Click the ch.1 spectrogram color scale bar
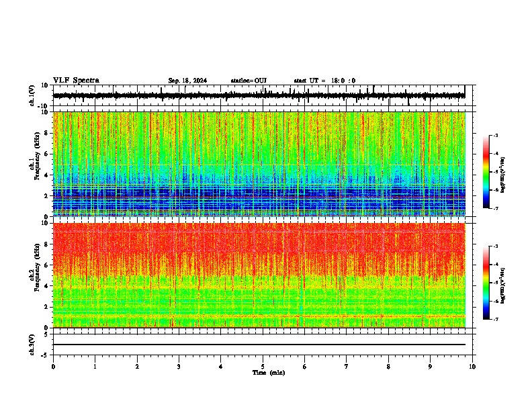532x411 pixels. pos(486,172)
